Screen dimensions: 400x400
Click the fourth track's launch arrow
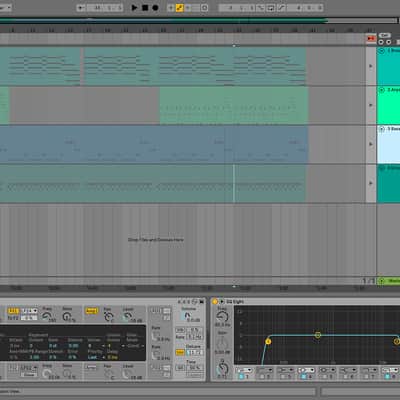371,183
